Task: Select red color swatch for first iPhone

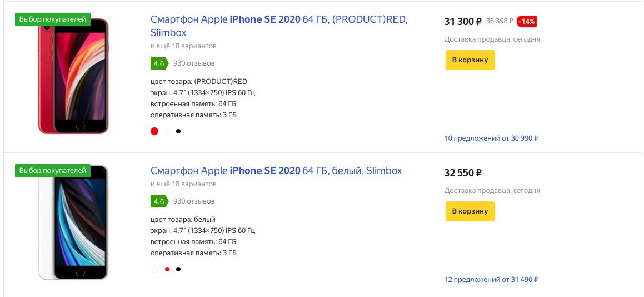Action: coord(154,131)
